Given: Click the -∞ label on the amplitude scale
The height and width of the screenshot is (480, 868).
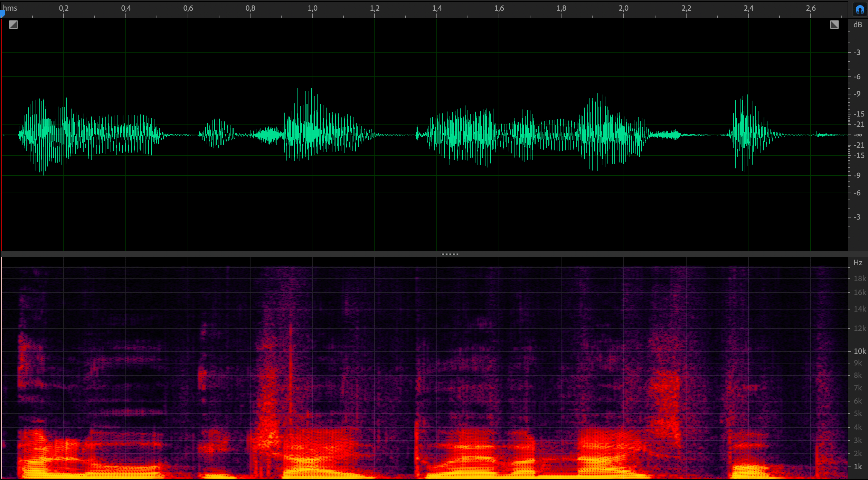Looking at the screenshot, I should coord(858,135).
